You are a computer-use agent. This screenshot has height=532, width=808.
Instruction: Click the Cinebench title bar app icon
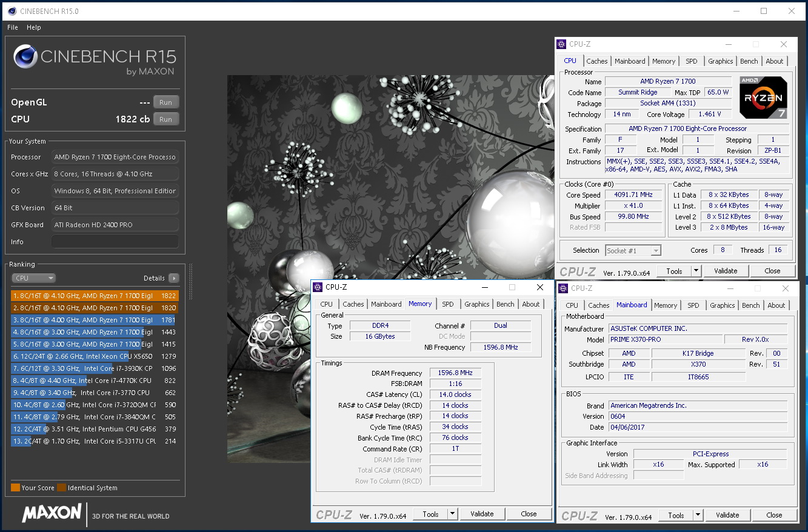(12, 11)
